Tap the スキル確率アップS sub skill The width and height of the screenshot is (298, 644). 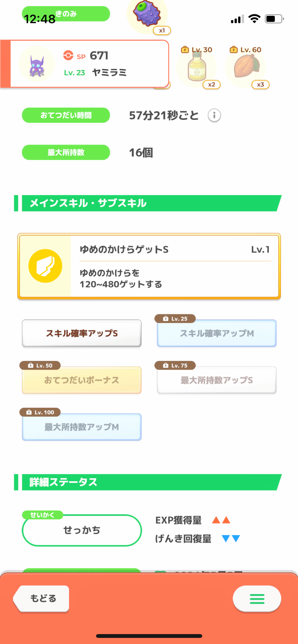click(82, 333)
